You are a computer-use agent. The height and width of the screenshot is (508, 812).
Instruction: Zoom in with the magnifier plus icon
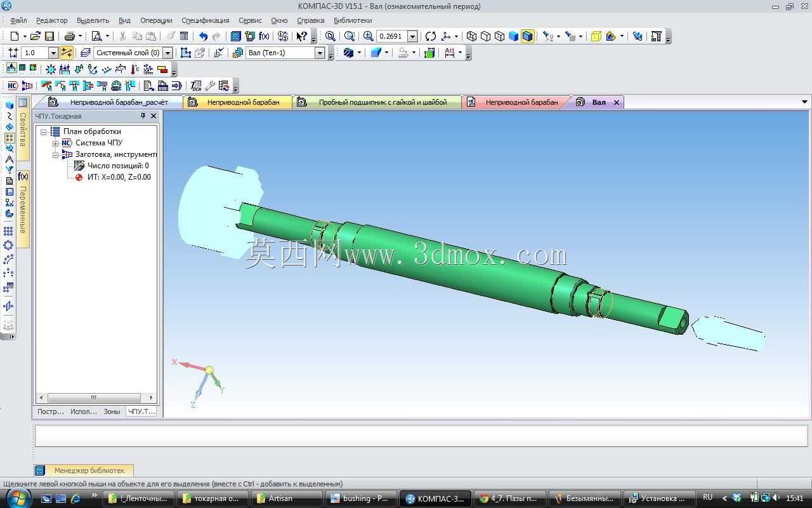[369, 36]
